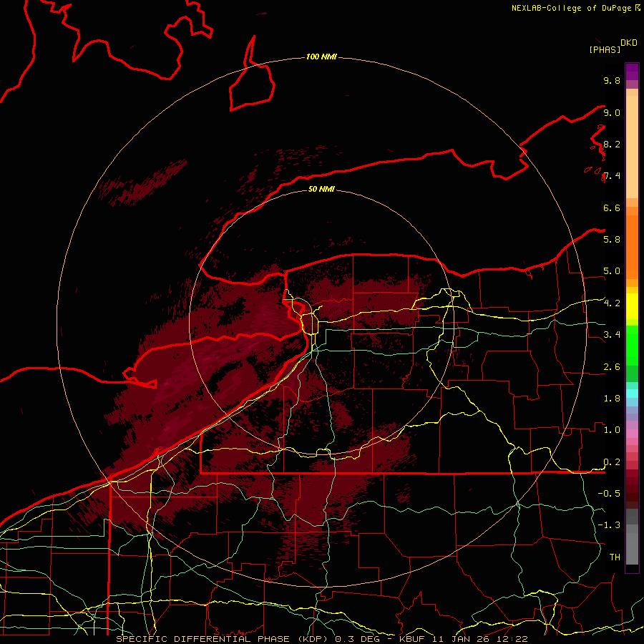Click the orange band of the color bar
The image size is (644, 644).
tap(632, 246)
